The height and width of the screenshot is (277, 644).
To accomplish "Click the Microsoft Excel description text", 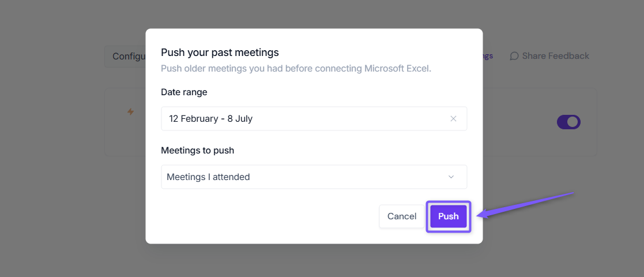I will point(296,68).
